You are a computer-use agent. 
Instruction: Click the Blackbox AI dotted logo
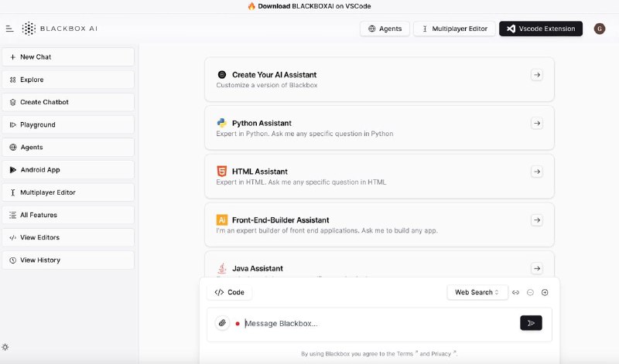(29, 29)
